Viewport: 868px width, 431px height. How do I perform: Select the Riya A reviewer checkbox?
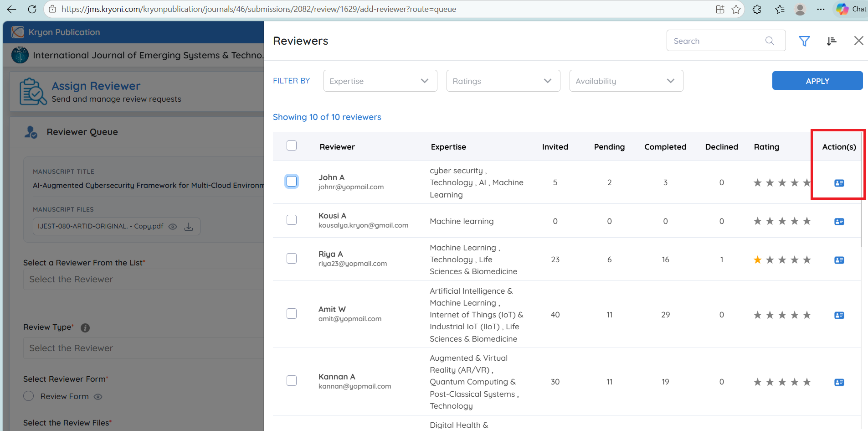[292, 258]
